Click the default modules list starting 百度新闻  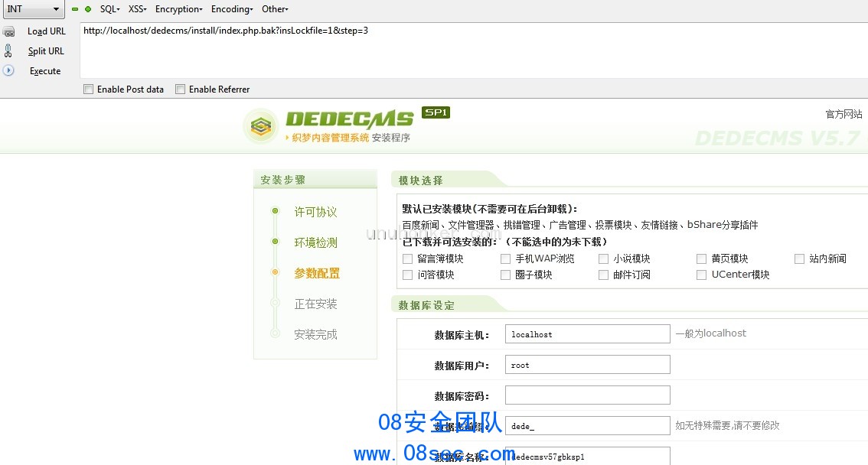tap(580, 225)
